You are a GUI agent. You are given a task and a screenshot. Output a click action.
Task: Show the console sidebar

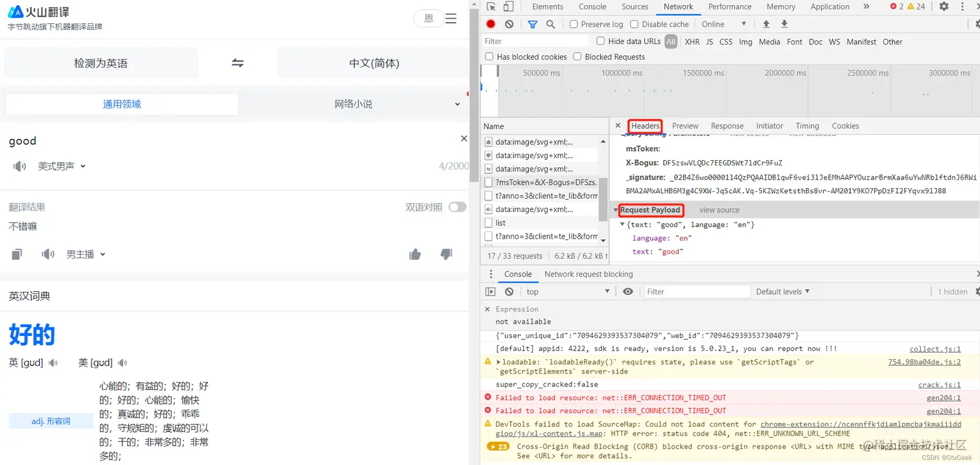pos(491,292)
